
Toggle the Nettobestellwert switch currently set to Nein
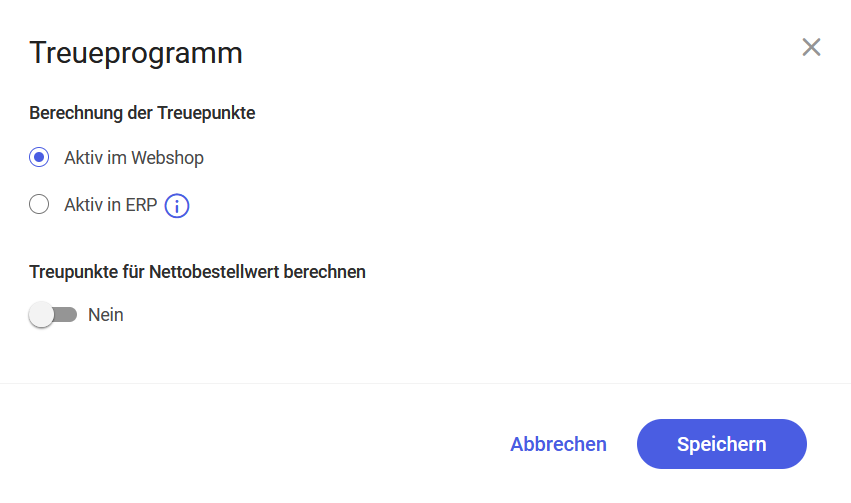53,315
